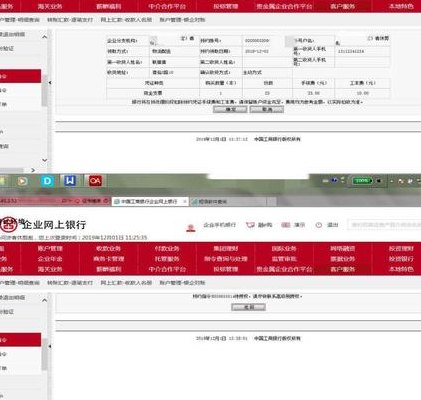Open 指令查询与处理 menu in lower page
Viewport: 421px width, 400px height.
point(226,259)
